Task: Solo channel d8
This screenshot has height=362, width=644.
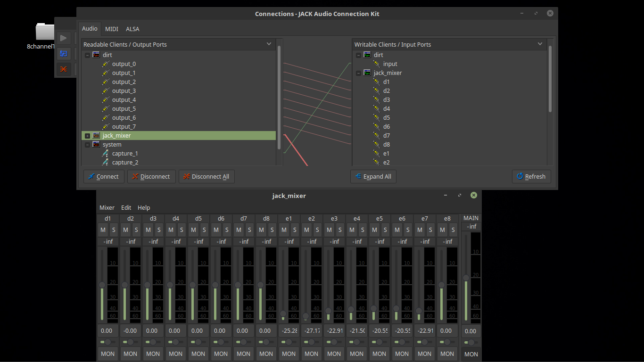Action: click(x=272, y=230)
